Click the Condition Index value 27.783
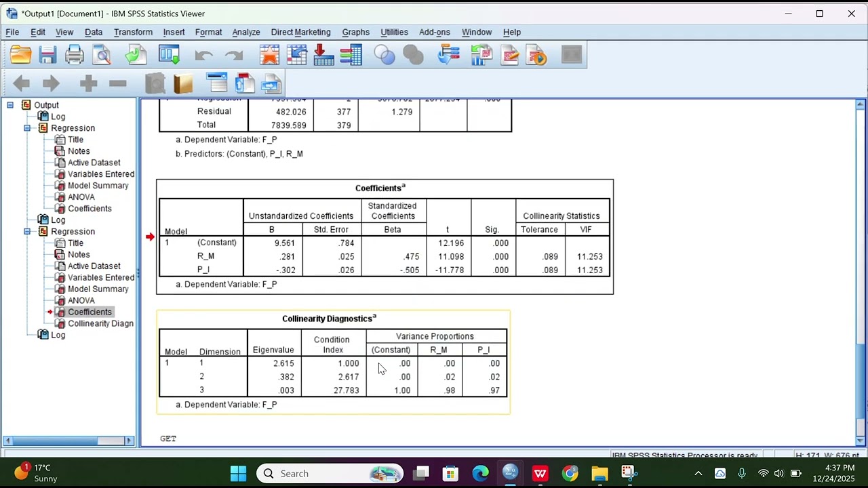The width and height of the screenshot is (868, 488). [347, 390]
